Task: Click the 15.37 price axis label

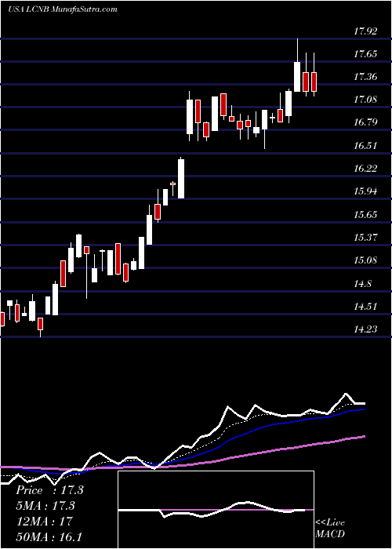Action: 365,238
